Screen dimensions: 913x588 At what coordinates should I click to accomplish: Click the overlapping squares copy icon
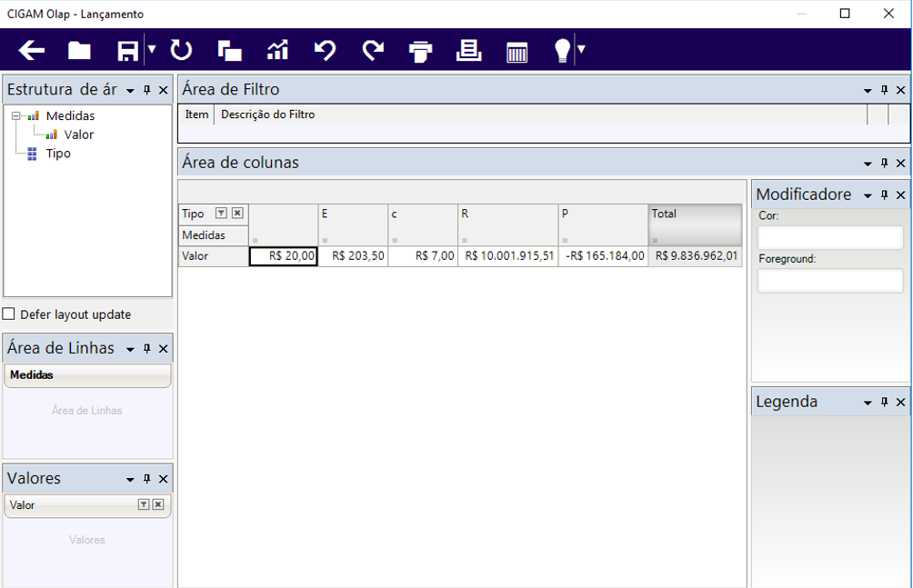[x=229, y=51]
